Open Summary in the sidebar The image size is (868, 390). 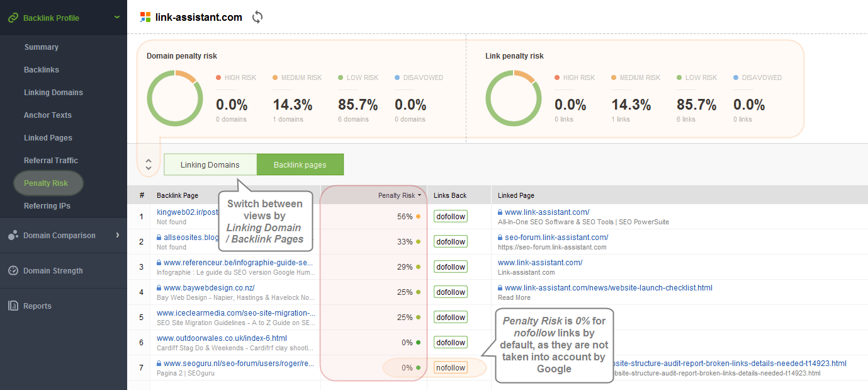tap(41, 47)
